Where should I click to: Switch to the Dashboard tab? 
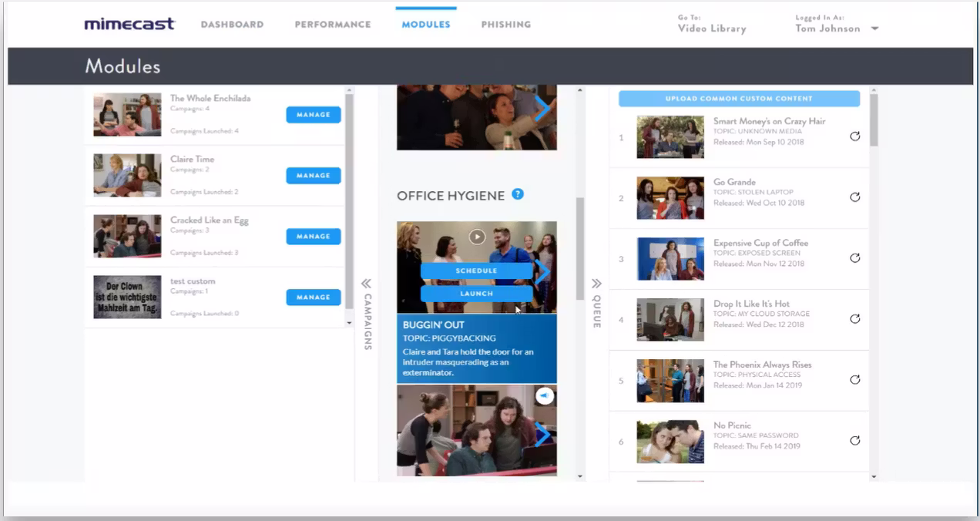click(232, 24)
